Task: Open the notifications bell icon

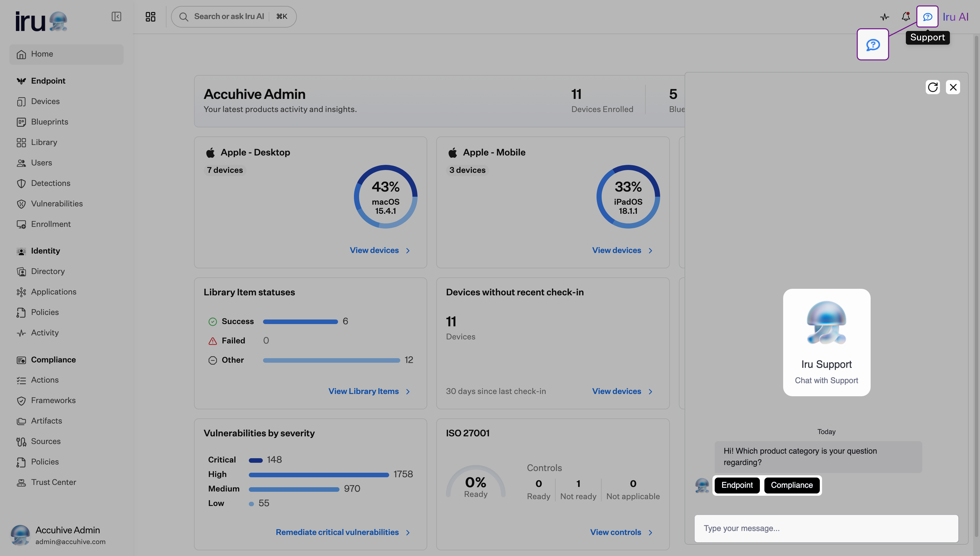Action: click(x=906, y=17)
